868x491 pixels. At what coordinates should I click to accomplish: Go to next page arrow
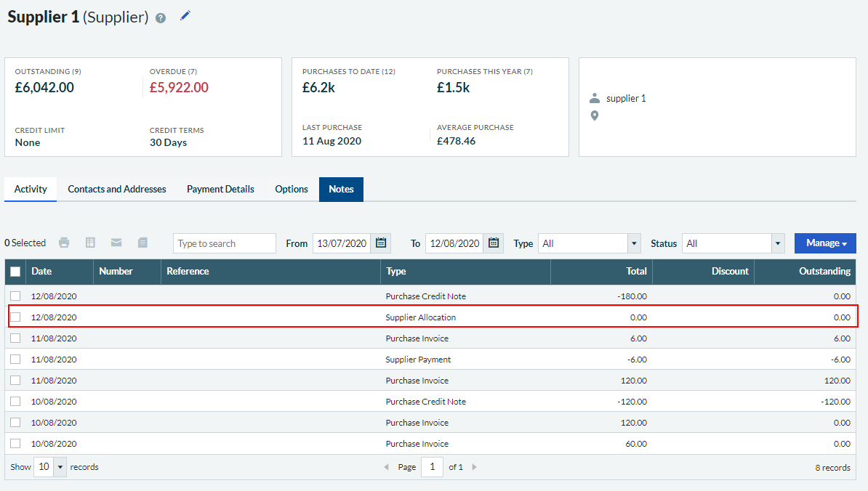click(475, 467)
